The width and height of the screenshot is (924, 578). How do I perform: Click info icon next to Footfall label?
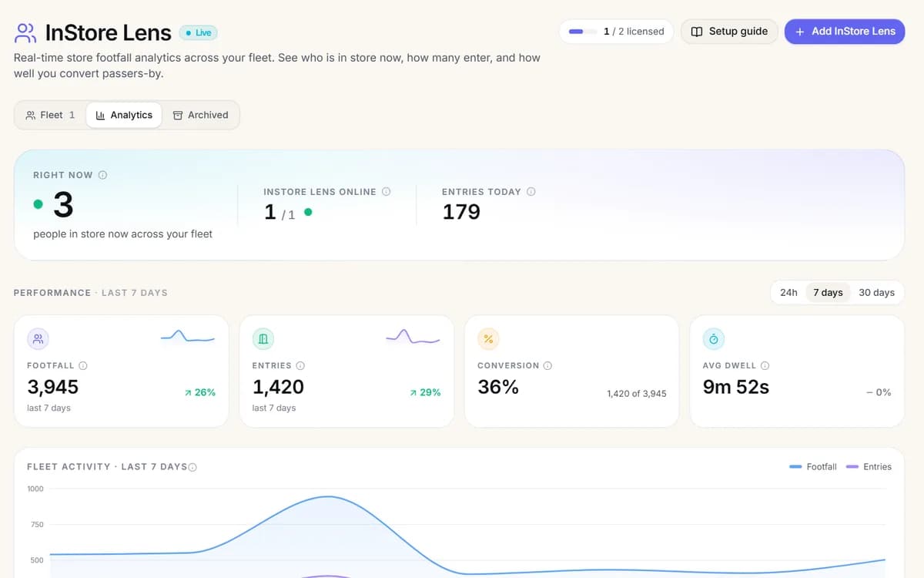pos(82,365)
